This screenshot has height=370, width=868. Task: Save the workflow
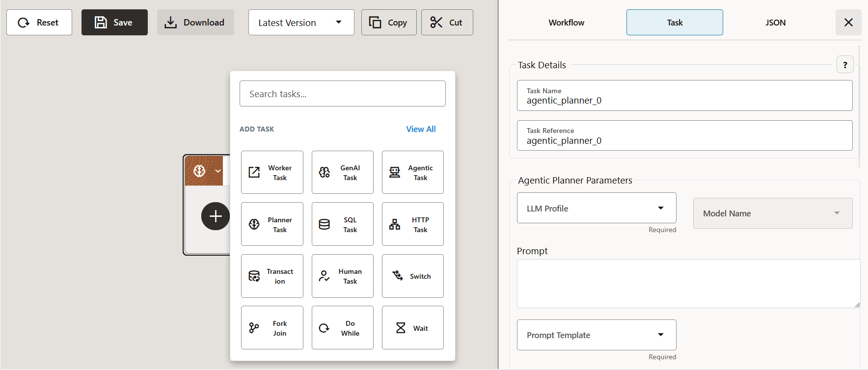pos(114,22)
